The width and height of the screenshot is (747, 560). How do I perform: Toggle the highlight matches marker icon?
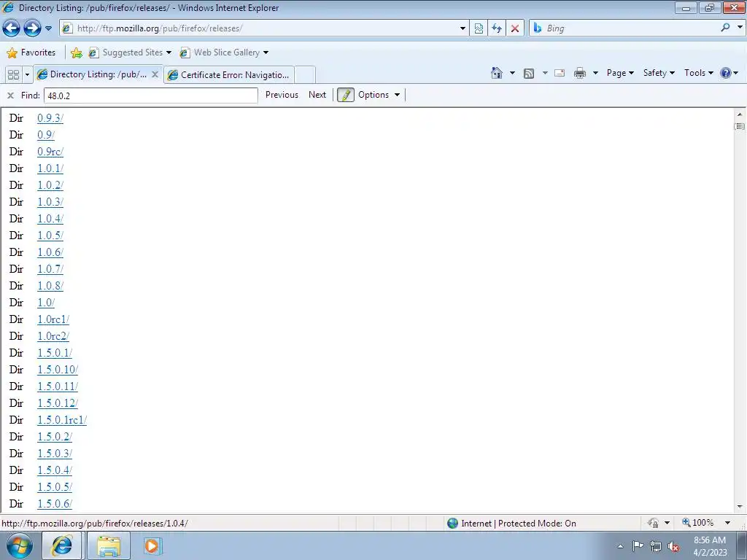(345, 95)
